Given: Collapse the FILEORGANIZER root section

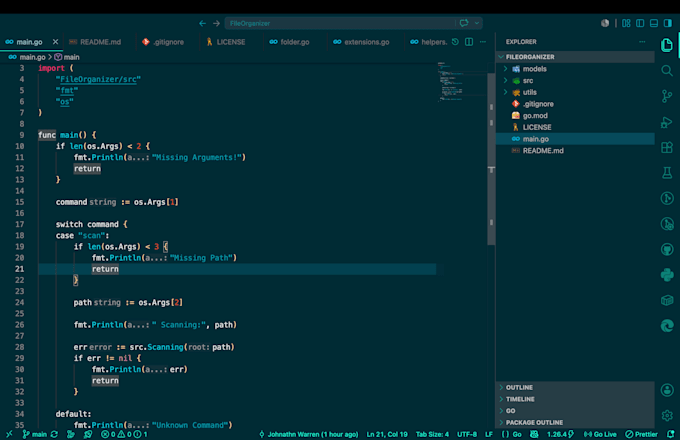Looking at the screenshot, I should 575,57.
